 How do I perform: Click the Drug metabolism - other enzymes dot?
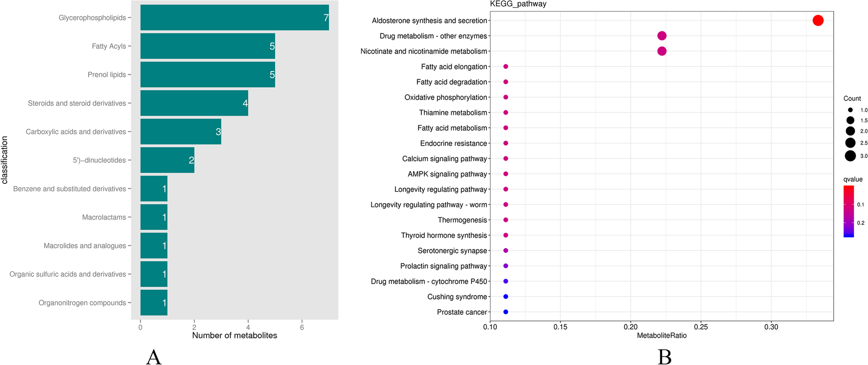point(662,36)
